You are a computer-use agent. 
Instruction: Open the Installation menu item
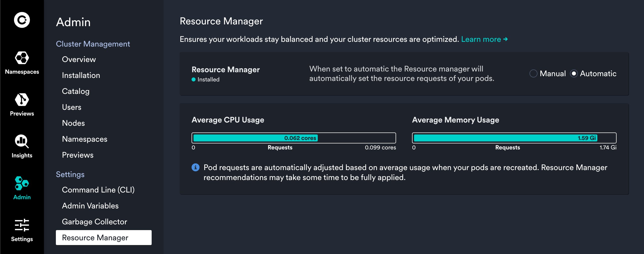coord(81,75)
